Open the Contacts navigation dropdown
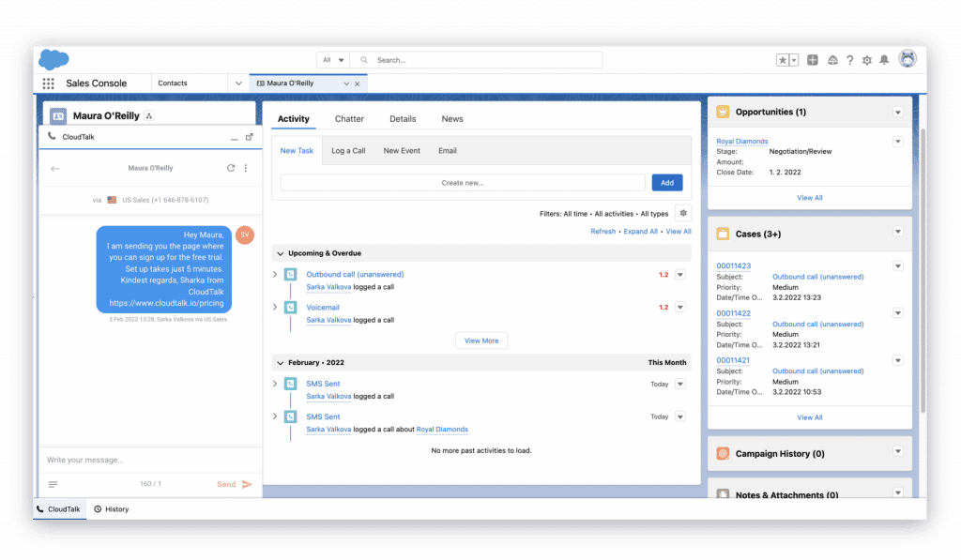Image resolution: width=961 pixels, height=560 pixels. [x=238, y=83]
